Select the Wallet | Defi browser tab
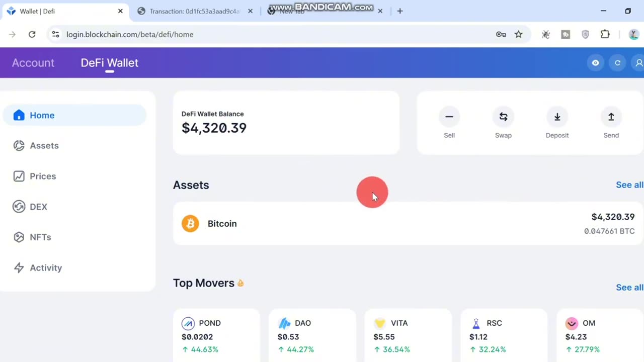The height and width of the screenshot is (362, 644). click(x=65, y=11)
